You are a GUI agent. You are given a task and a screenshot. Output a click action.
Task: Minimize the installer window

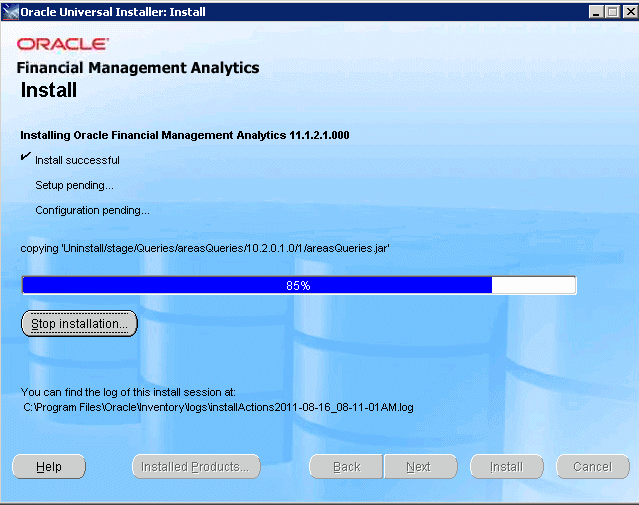click(x=596, y=12)
